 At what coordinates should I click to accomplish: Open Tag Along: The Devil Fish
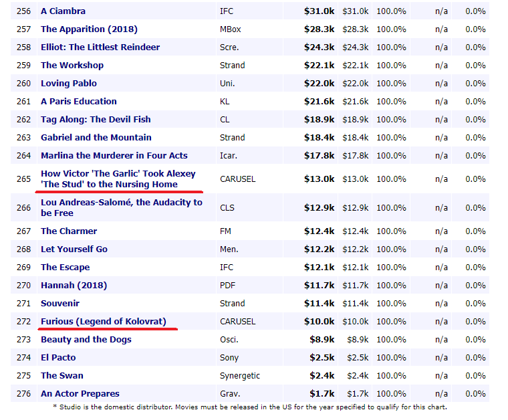click(96, 120)
